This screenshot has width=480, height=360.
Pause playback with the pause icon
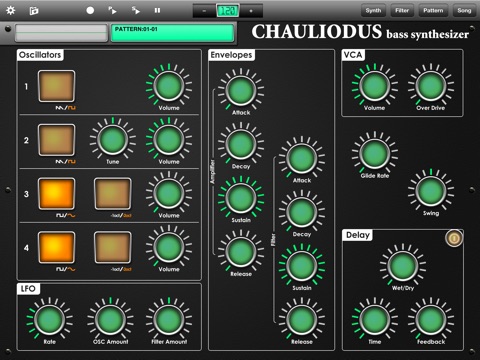157,11
